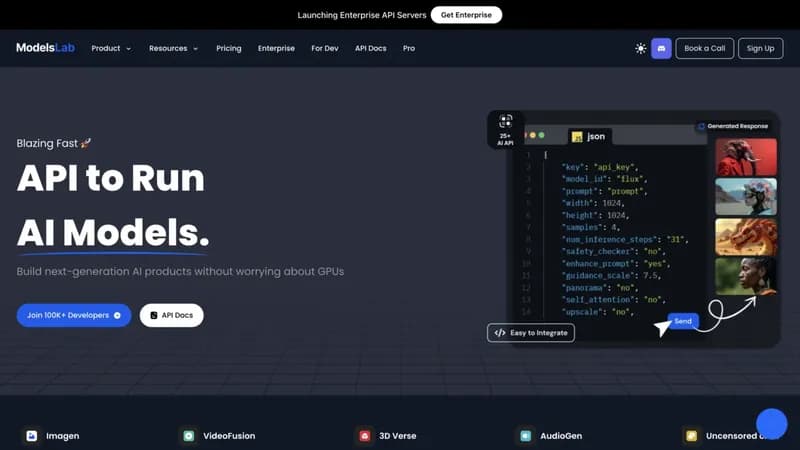Open the flower-head desert thumbnail
The width and height of the screenshot is (800, 450).
[x=746, y=196]
